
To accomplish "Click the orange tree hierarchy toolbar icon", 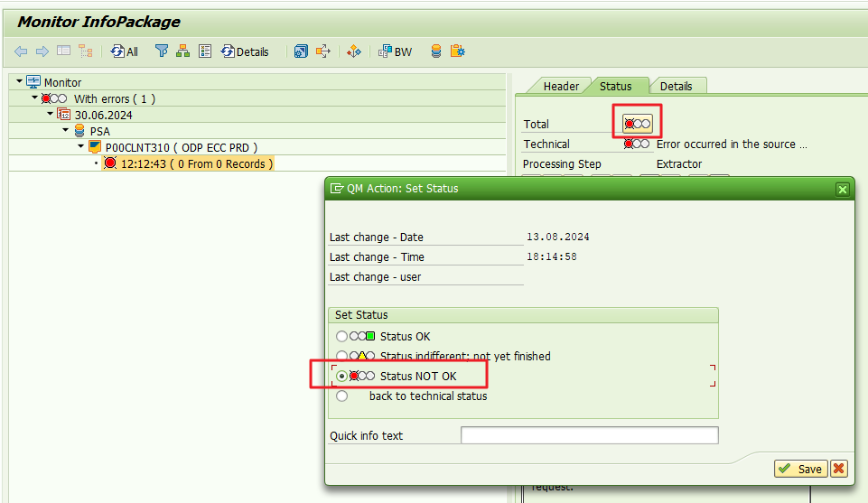I will [x=85, y=51].
